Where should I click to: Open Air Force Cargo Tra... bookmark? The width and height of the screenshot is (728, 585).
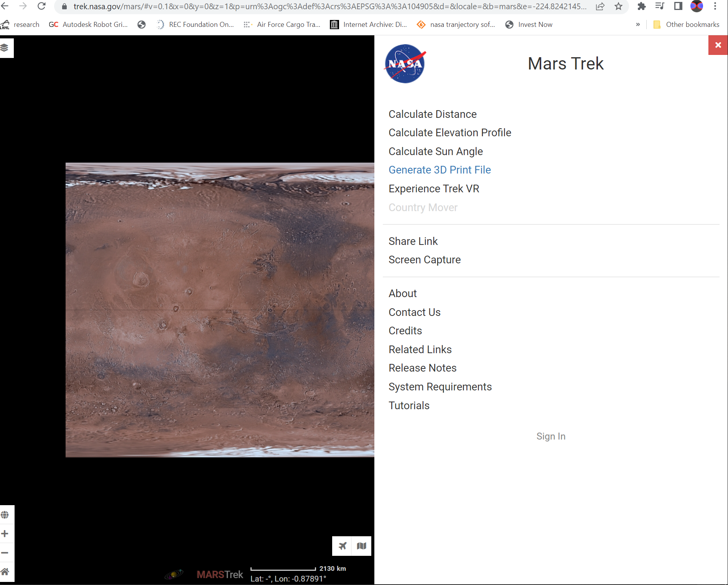282,25
